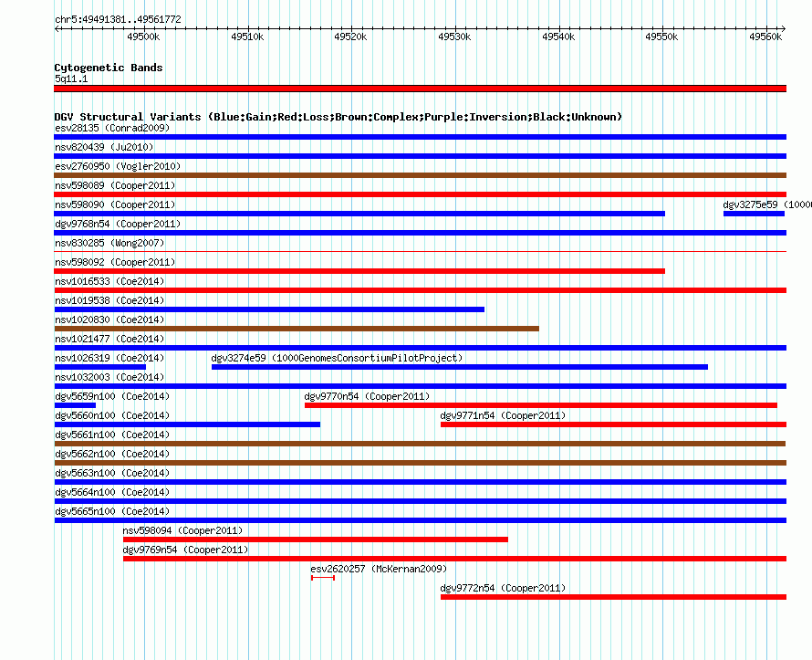Screen dimensions: 812x660
Task: Click the dgv5660n100 (Coe2014) label
Action: [112, 415]
